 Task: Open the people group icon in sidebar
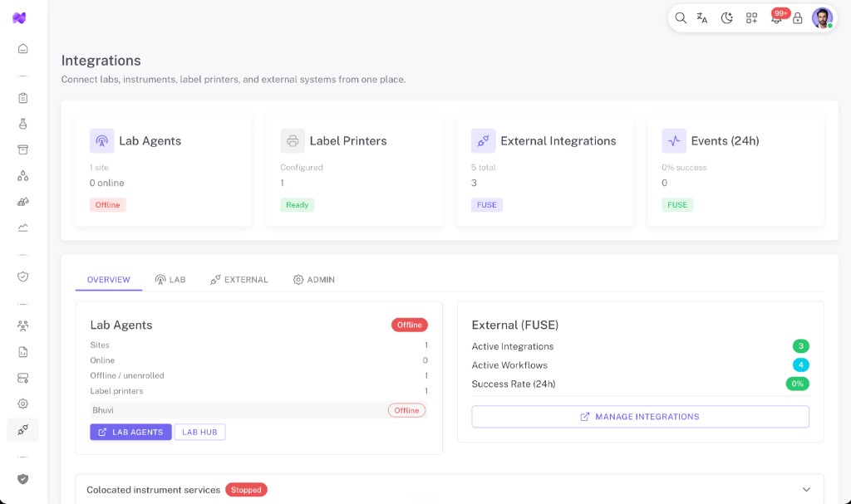(22, 326)
